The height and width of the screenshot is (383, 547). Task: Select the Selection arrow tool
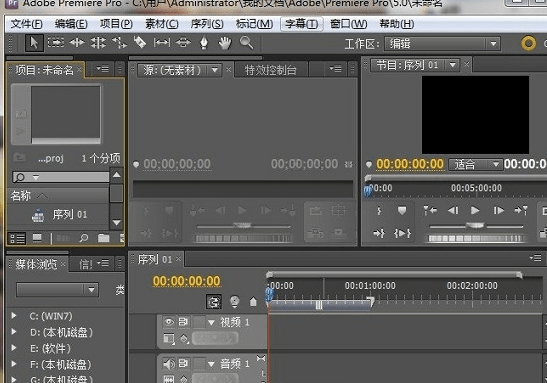[x=34, y=43]
